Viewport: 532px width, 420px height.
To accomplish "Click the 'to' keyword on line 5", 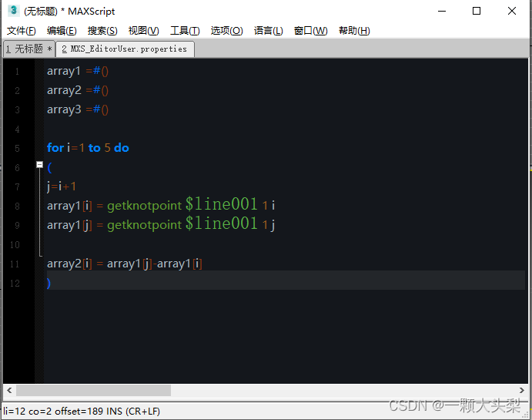I will click(x=95, y=148).
